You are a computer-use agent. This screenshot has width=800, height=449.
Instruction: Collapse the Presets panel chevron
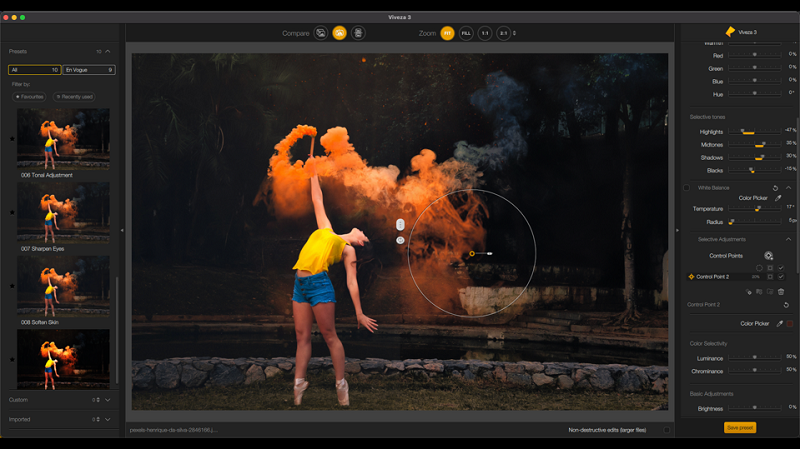(108, 51)
